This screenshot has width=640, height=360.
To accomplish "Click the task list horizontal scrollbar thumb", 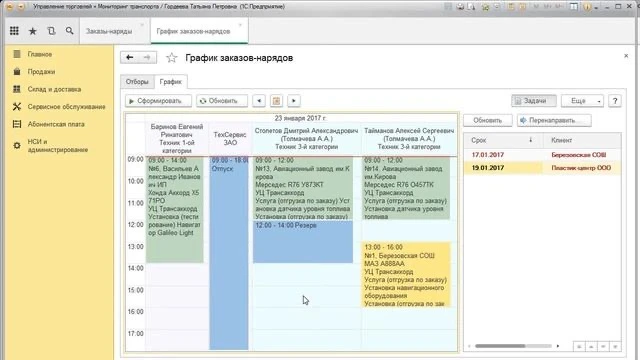I will 500,346.
